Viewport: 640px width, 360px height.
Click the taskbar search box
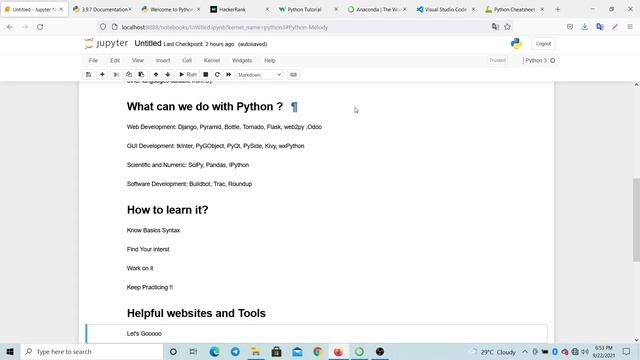click(92, 351)
